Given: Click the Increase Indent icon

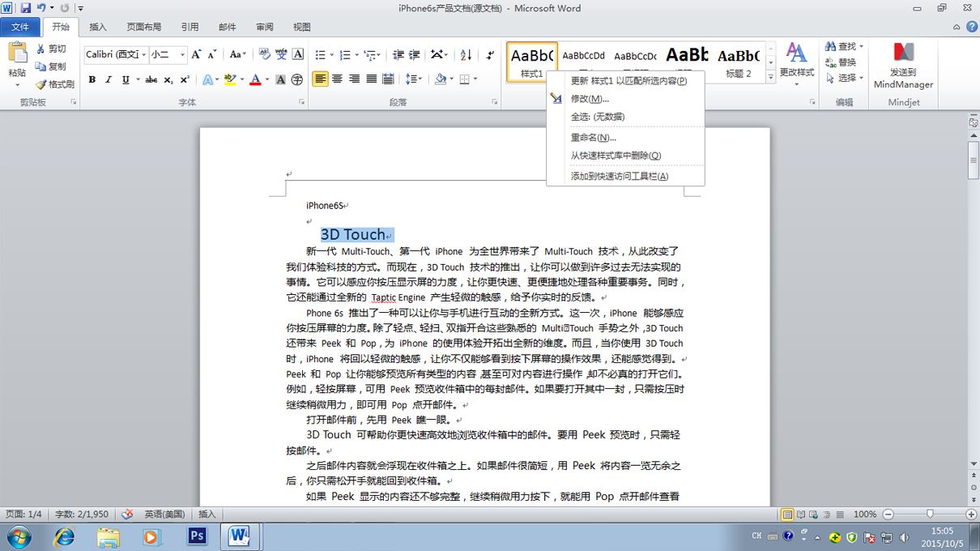Looking at the screenshot, I should pyautogui.click(x=415, y=54).
